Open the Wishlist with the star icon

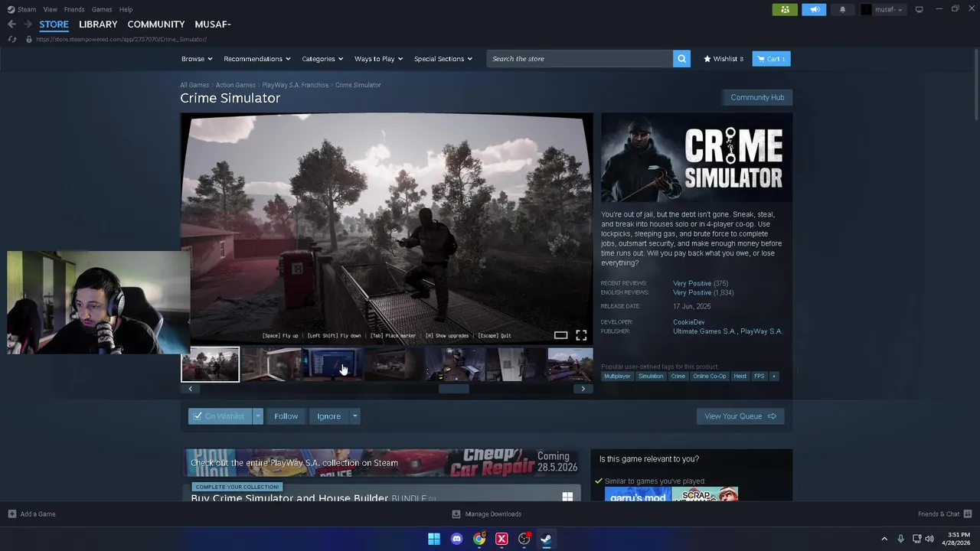[x=724, y=59]
